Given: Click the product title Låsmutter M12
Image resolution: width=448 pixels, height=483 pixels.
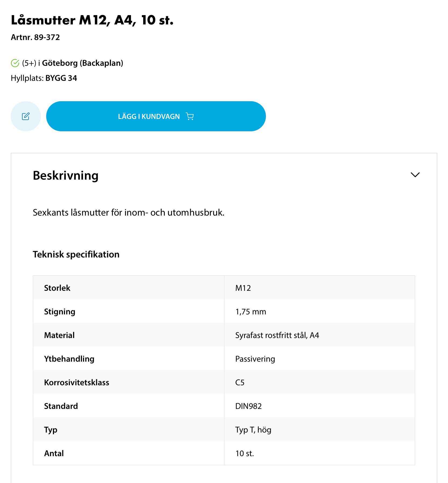Looking at the screenshot, I should [92, 20].
